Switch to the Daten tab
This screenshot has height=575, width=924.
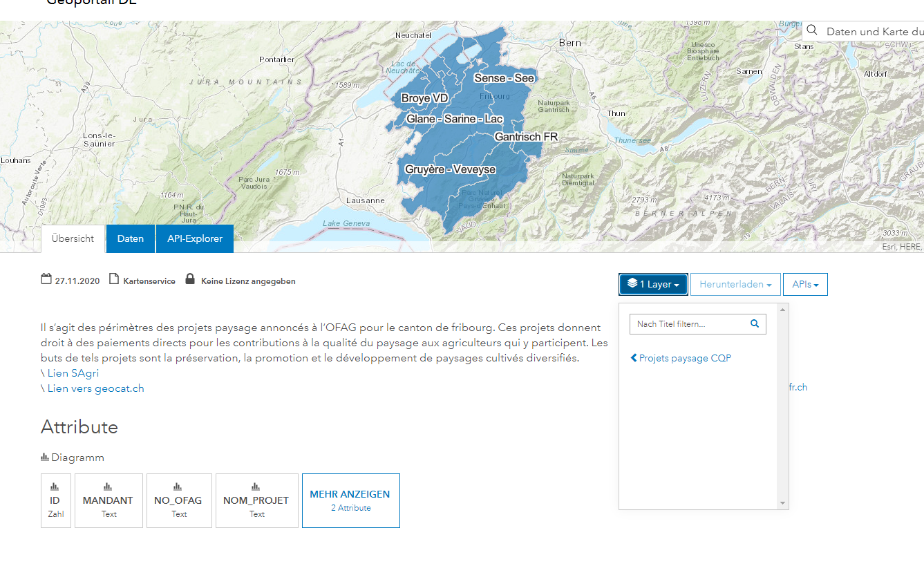pyautogui.click(x=131, y=238)
